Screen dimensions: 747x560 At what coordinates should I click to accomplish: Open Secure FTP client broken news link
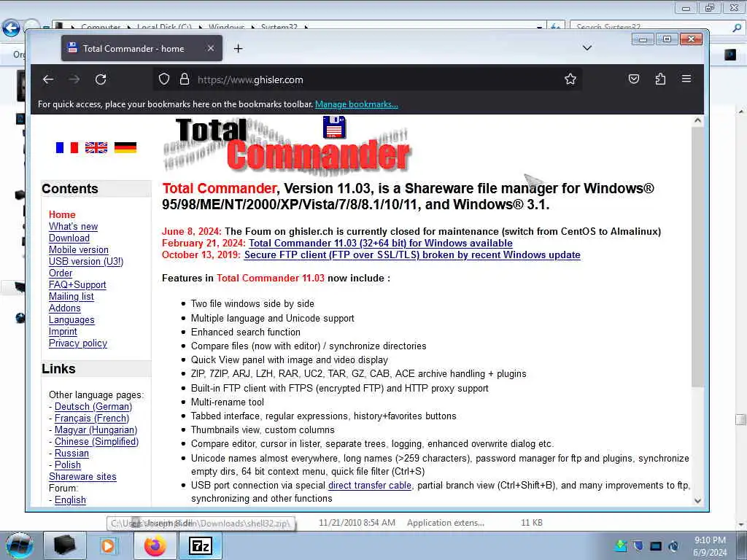(412, 254)
